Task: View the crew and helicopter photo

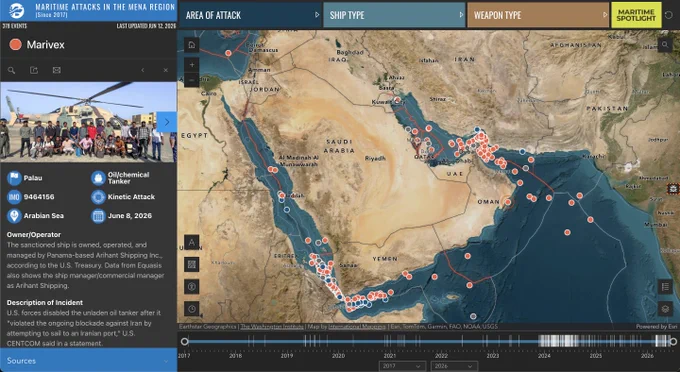Action: [88, 122]
